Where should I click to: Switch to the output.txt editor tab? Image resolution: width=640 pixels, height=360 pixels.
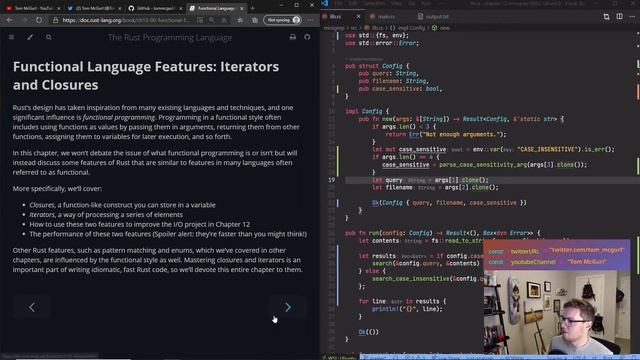pyautogui.click(x=433, y=17)
